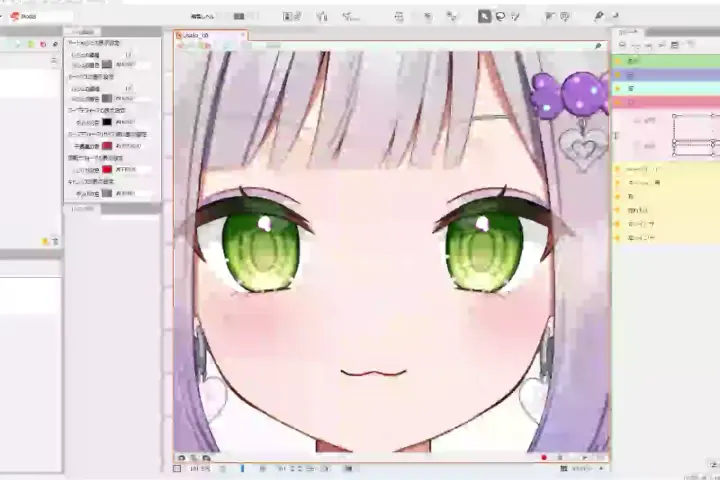Click the top tab of the parameter panel
Screen dimensions: 720x480
tap(629, 32)
